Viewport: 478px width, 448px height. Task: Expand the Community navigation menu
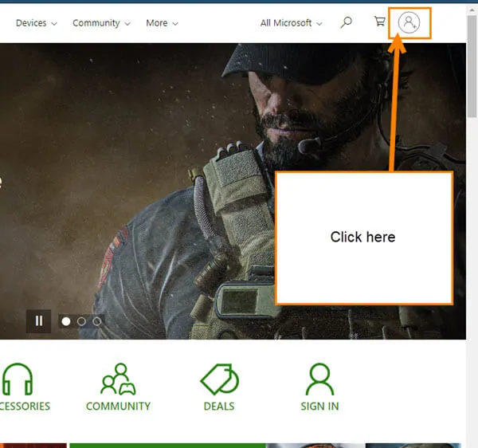[101, 23]
